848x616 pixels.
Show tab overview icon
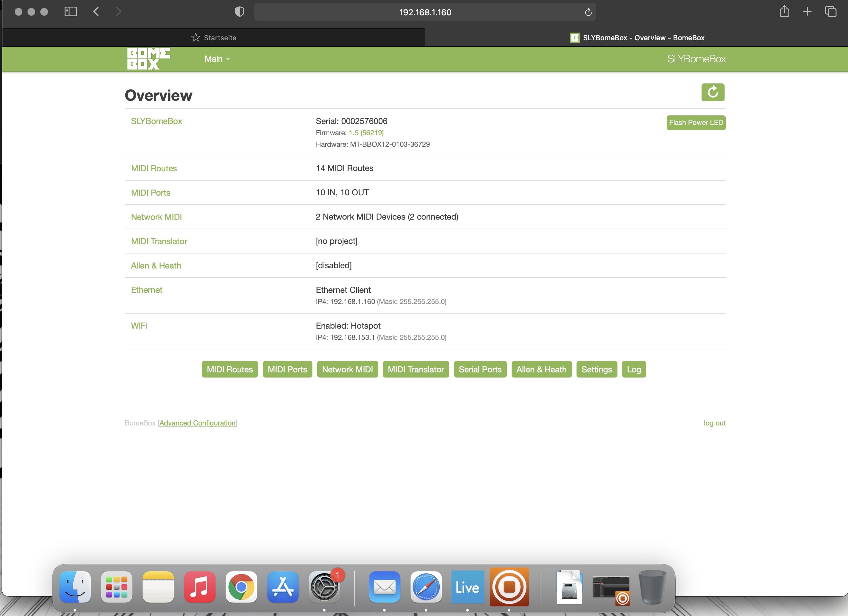point(830,12)
